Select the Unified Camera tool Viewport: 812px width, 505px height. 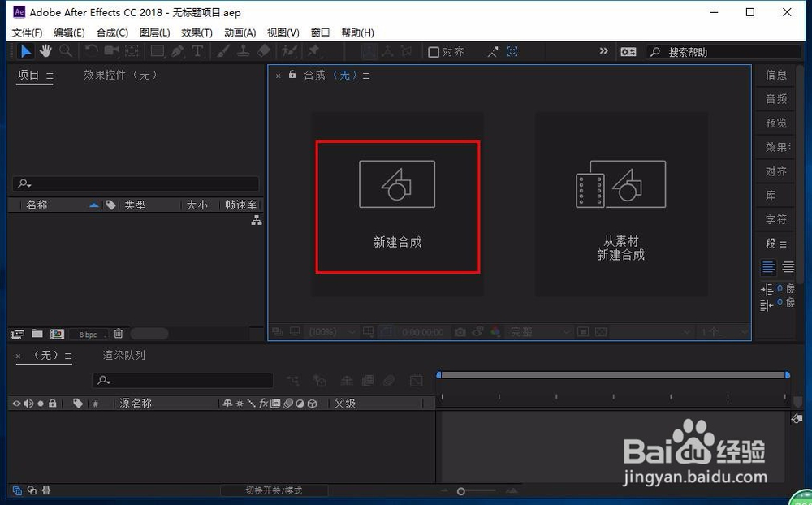pos(111,51)
